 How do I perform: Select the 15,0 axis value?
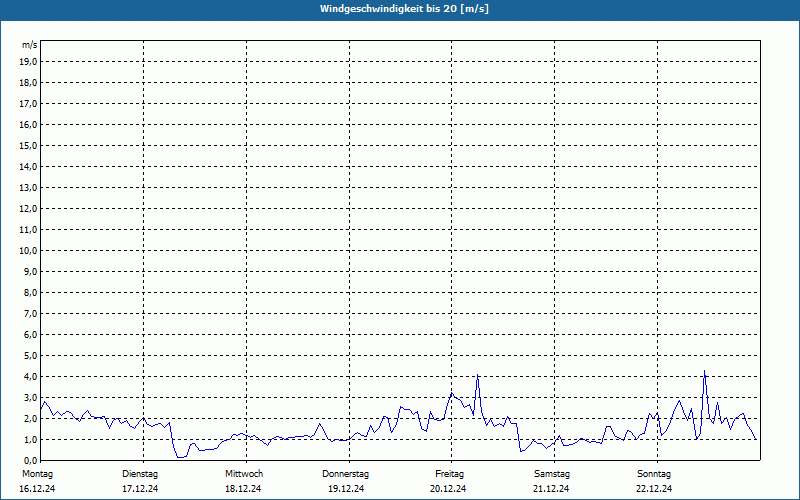point(28,146)
